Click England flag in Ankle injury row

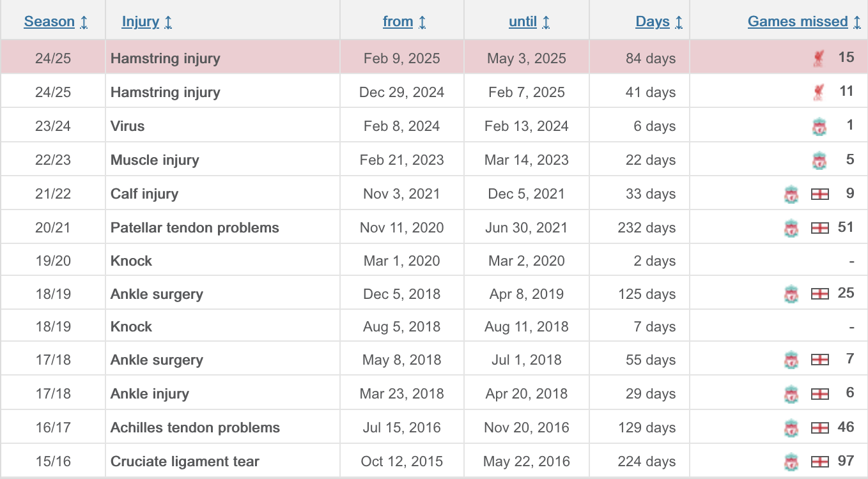click(x=819, y=394)
